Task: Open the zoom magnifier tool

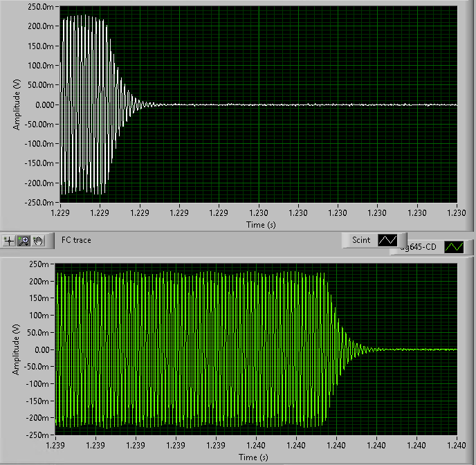Action: [24, 241]
